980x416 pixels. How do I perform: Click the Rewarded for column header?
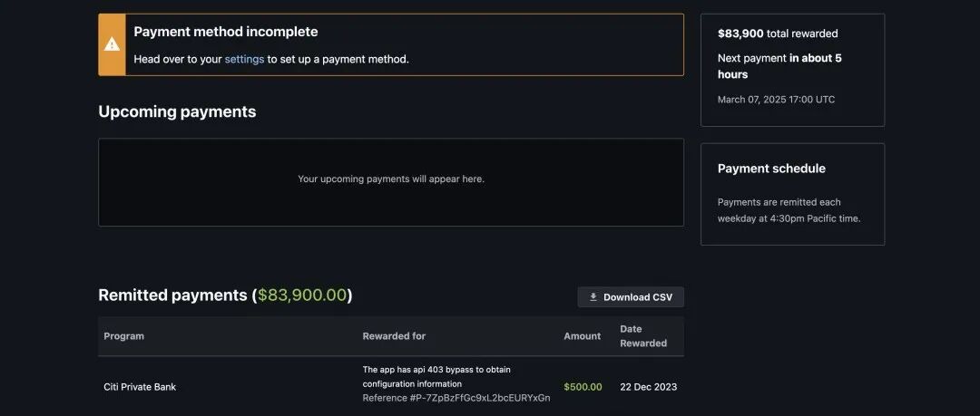[x=394, y=336]
